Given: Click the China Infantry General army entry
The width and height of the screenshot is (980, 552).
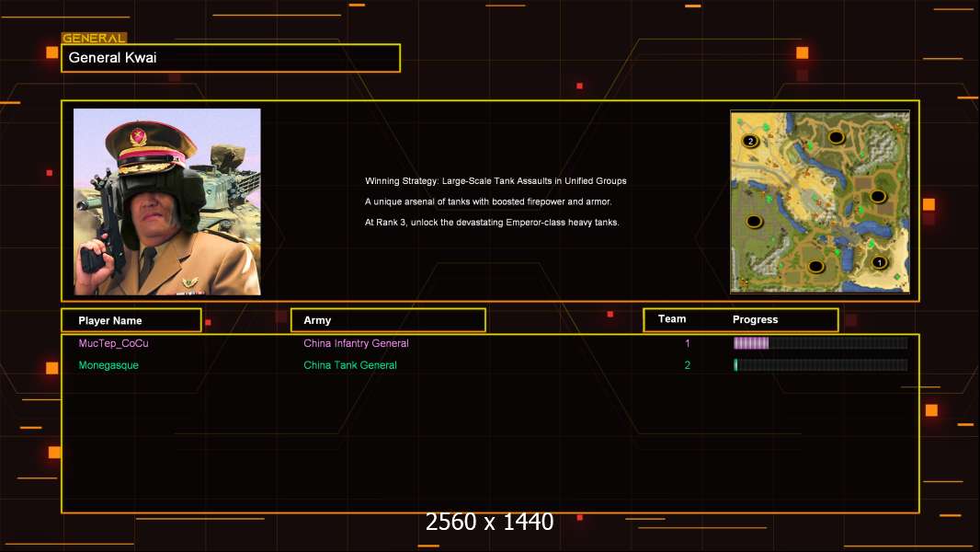Looking at the screenshot, I should pyautogui.click(x=357, y=343).
